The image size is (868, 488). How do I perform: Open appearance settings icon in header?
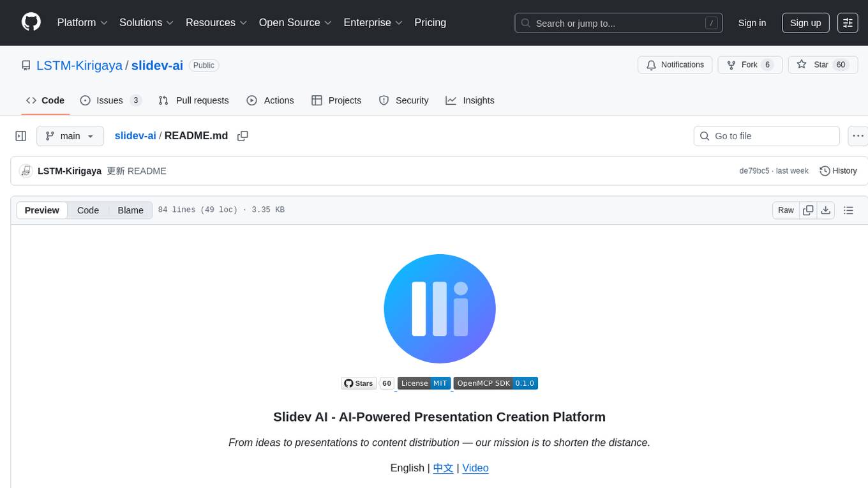pyautogui.click(x=848, y=23)
